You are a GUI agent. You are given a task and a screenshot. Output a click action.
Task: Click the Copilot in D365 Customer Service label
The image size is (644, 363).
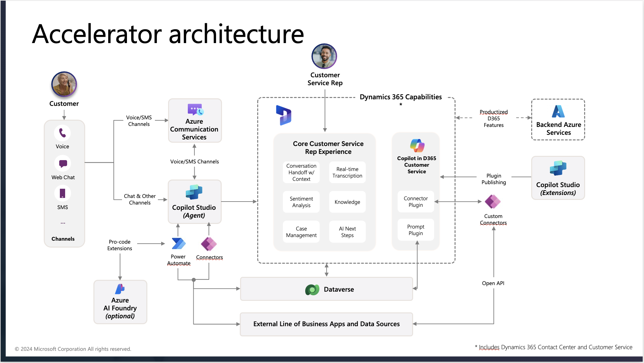[x=417, y=165]
